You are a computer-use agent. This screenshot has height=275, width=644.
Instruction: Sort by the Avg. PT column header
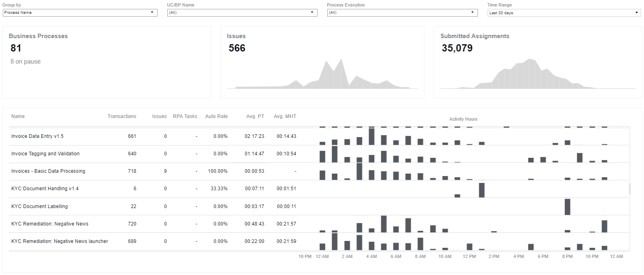click(x=255, y=116)
